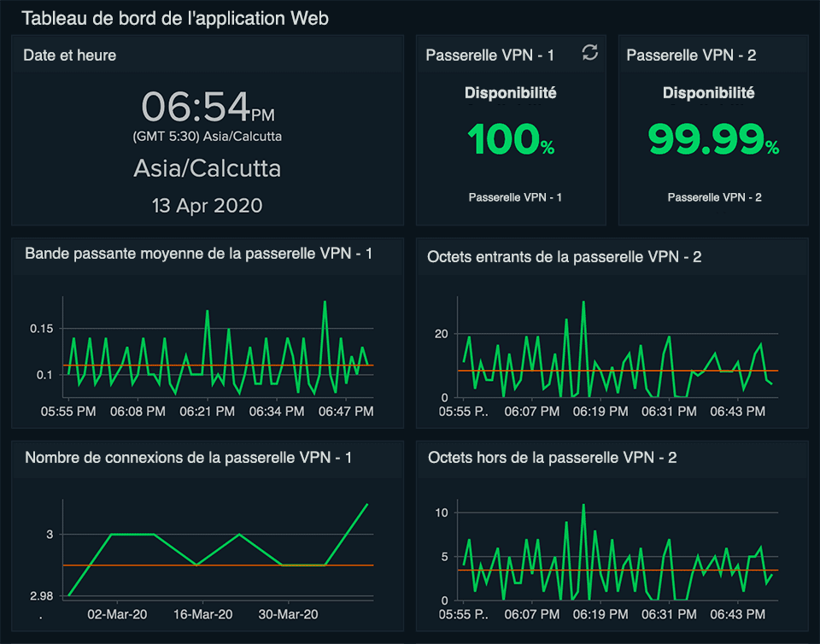Select the Passerelle VPN - 2 legend label

click(712, 196)
